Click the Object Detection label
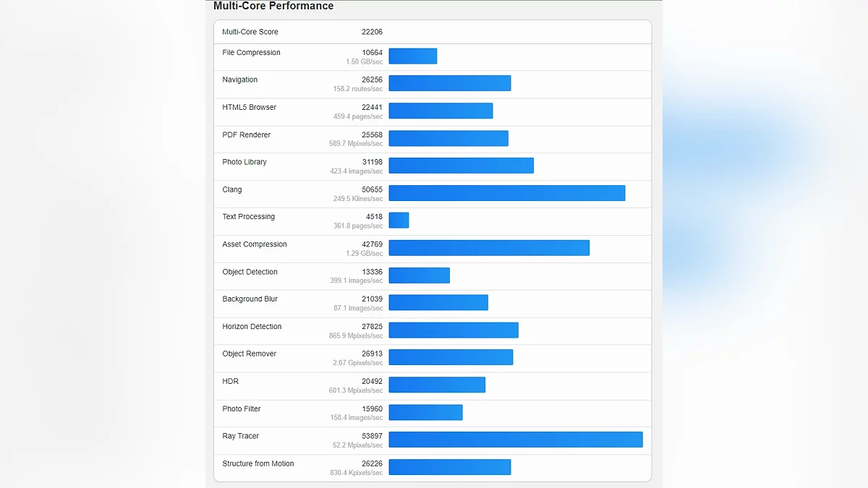Screen dimensions: 868x488 (250, 272)
